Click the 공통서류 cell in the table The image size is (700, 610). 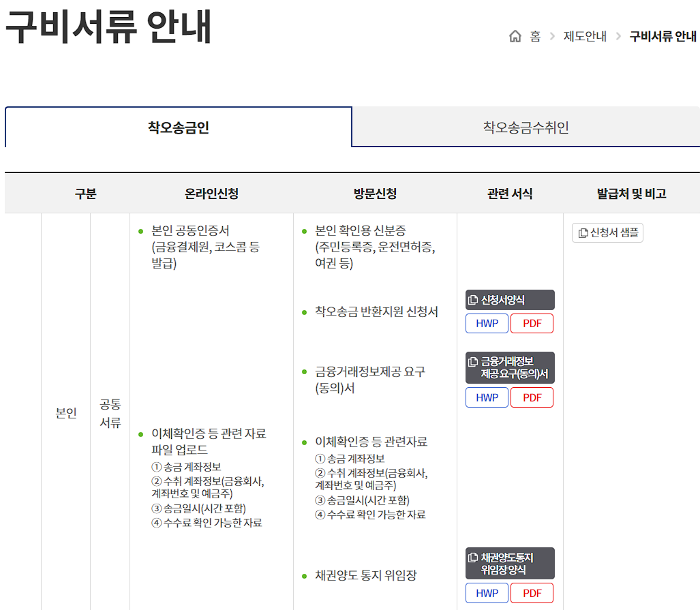point(108,412)
